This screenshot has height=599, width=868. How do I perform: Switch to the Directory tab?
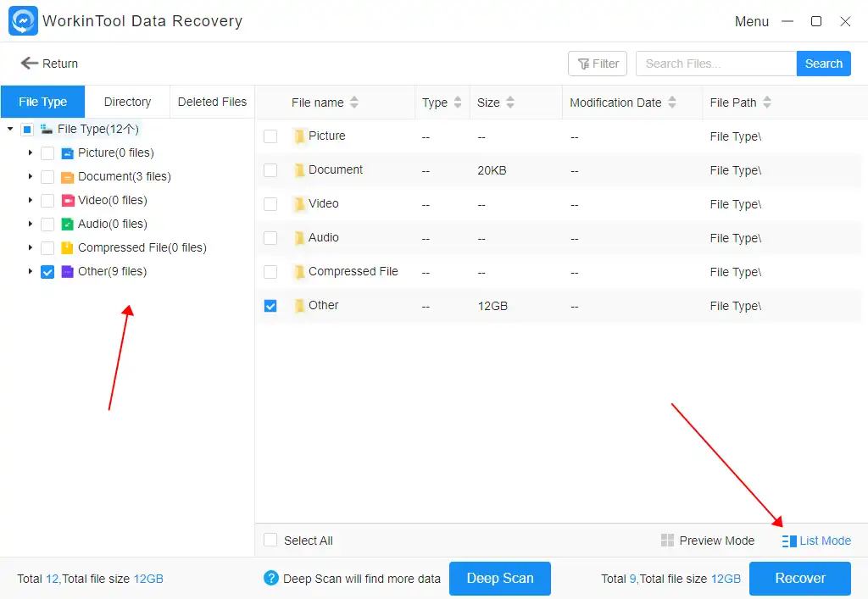click(x=127, y=102)
